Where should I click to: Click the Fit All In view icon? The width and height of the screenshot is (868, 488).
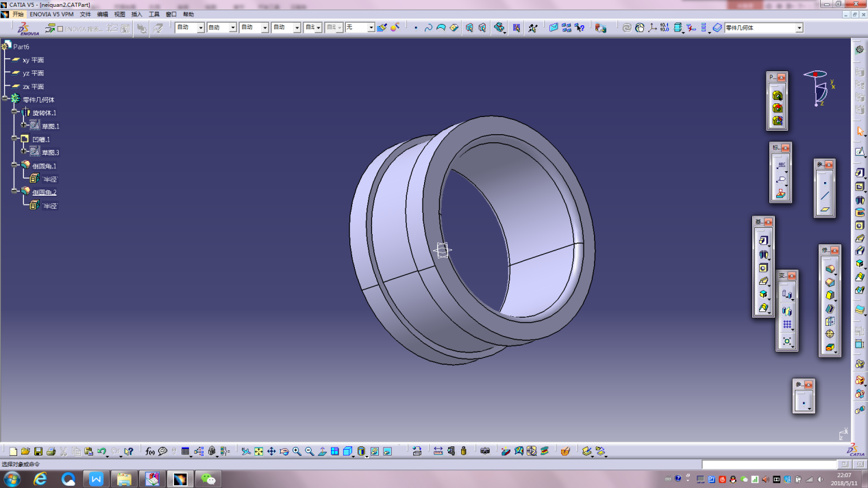(259, 452)
